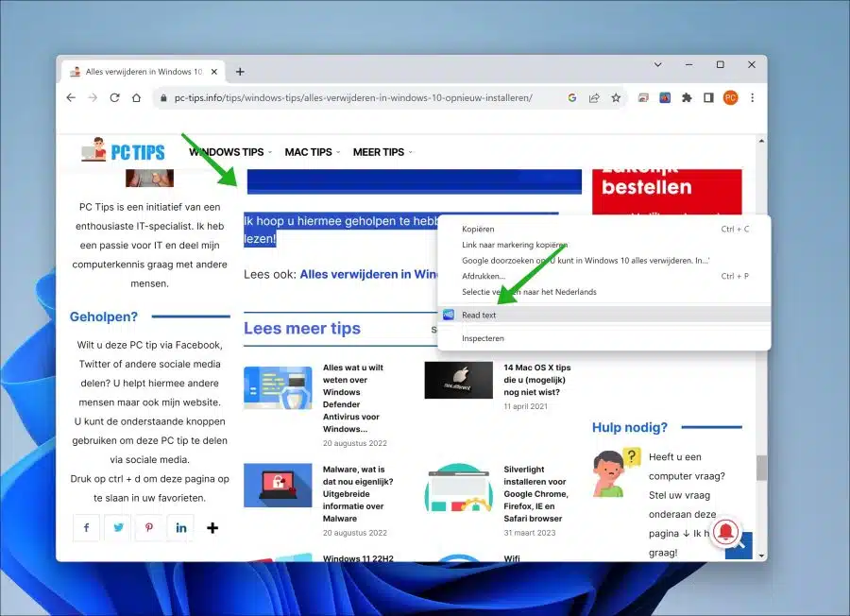This screenshot has height=616, width=850.
Task: Open a new tab with the plus button
Action: tap(240, 72)
